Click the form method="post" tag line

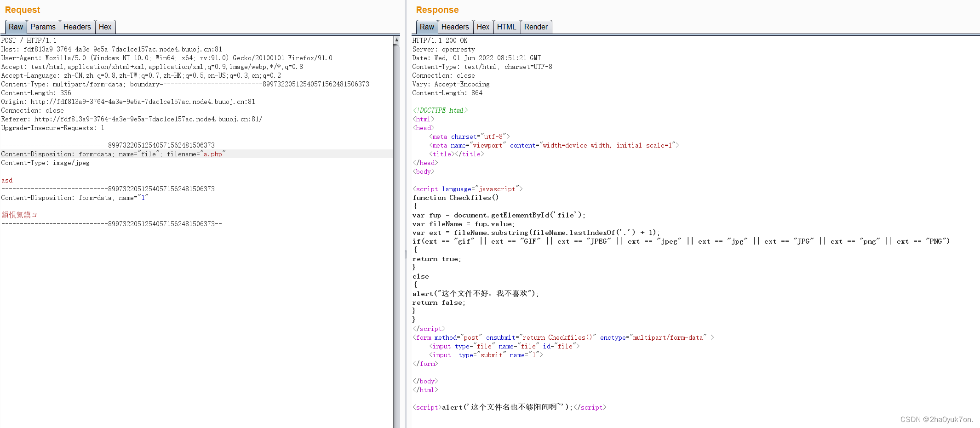[x=563, y=337]
